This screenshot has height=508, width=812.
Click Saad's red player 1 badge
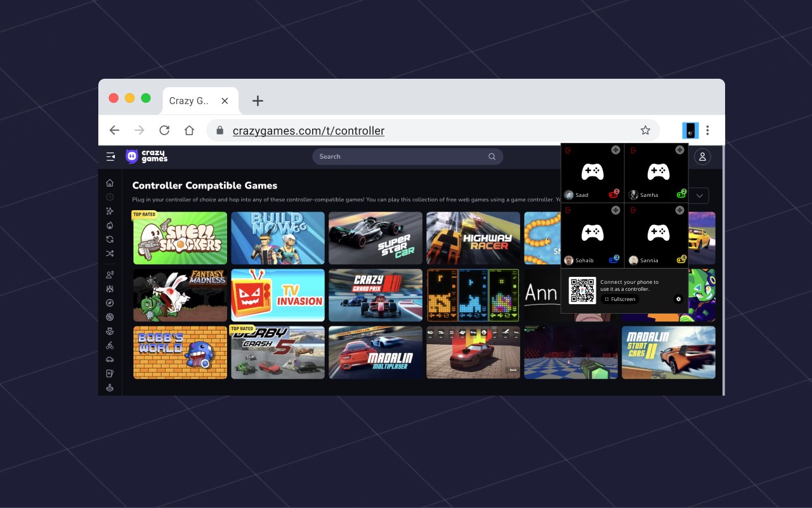coord(613,194)
